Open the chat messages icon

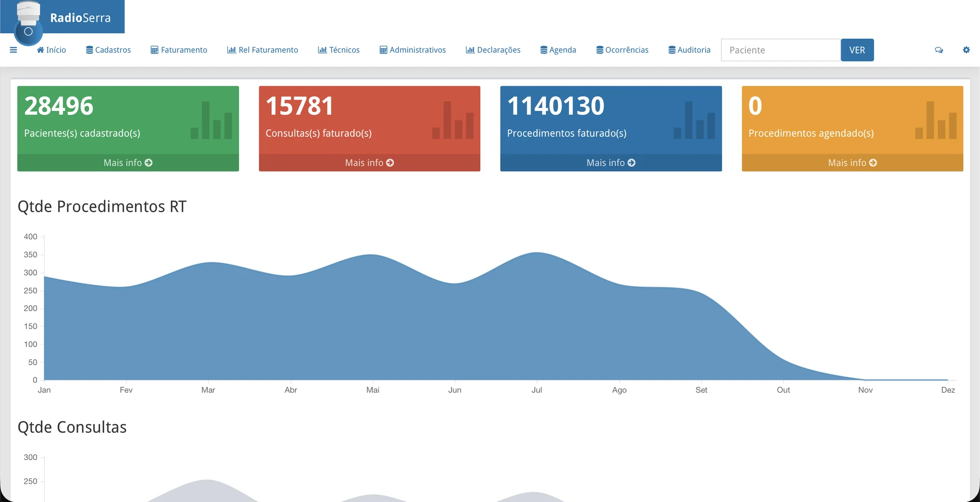(x=939, y=50)
